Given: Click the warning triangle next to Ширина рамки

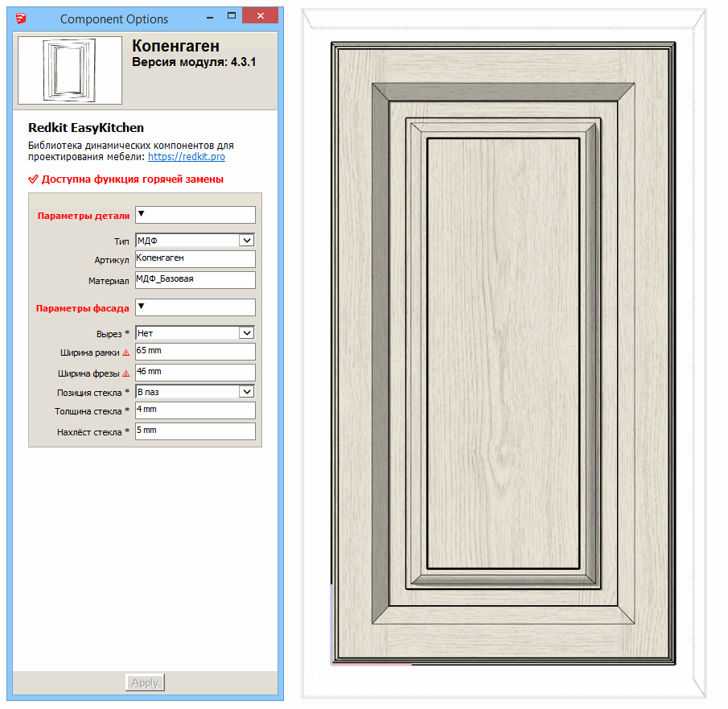Looking at the screenshot, I should 125,352.
